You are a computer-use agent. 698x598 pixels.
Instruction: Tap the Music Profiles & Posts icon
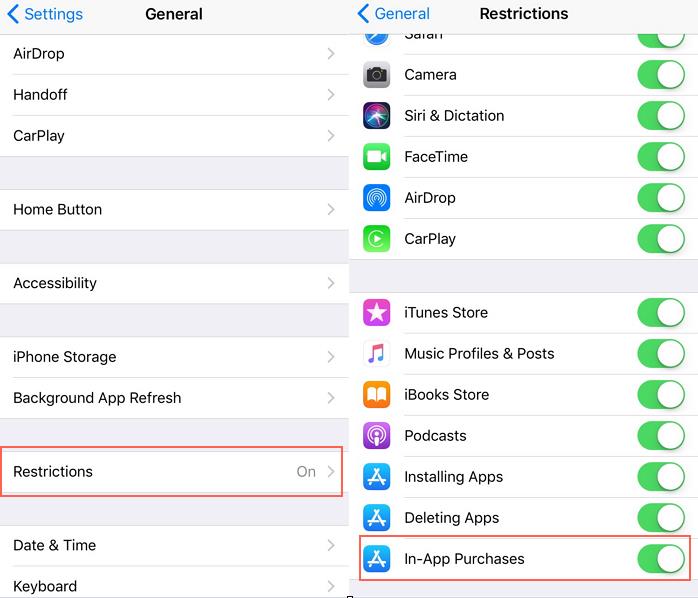pyautogui.click(x=376, y=354)
